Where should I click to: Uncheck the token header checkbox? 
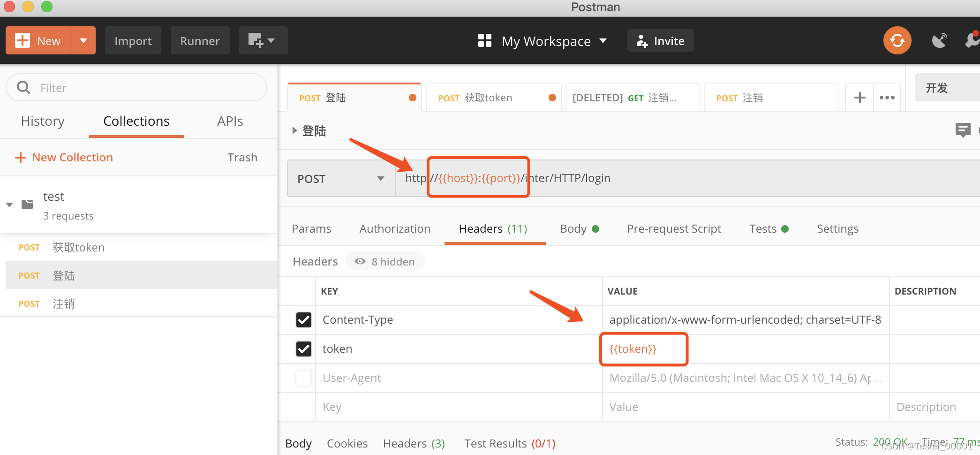[304, 349]
